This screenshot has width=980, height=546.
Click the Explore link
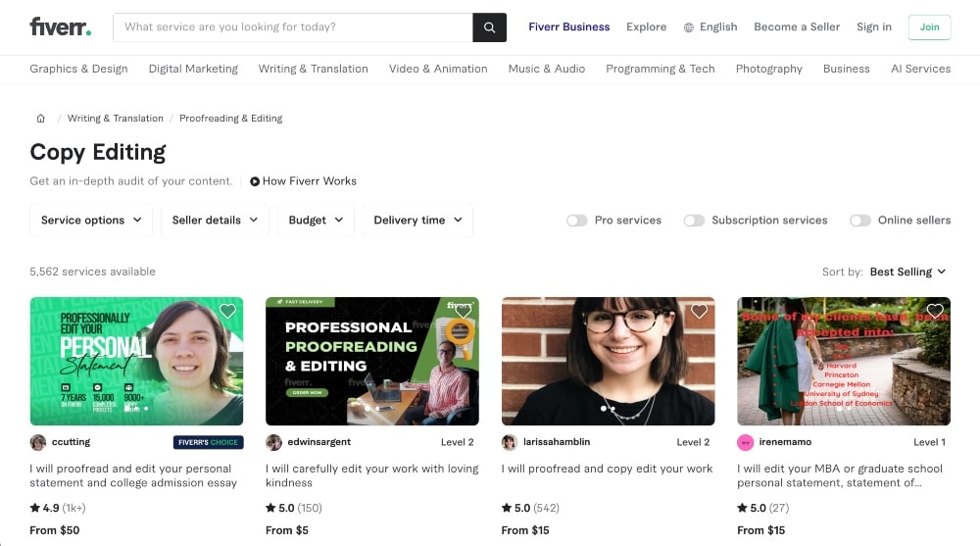pos(646,26)
